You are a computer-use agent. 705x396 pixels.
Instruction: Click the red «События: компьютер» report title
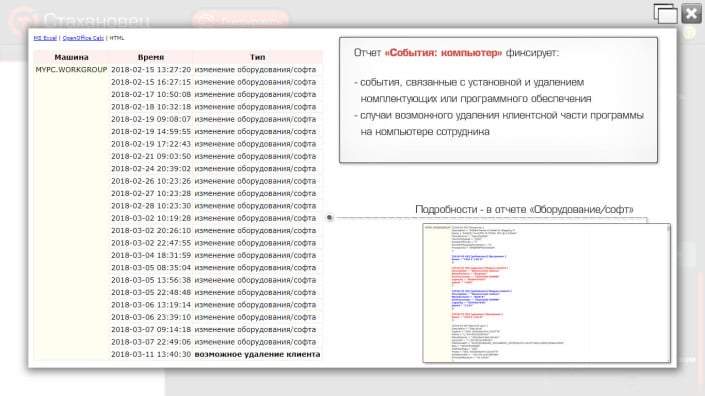tap(443, 53)
